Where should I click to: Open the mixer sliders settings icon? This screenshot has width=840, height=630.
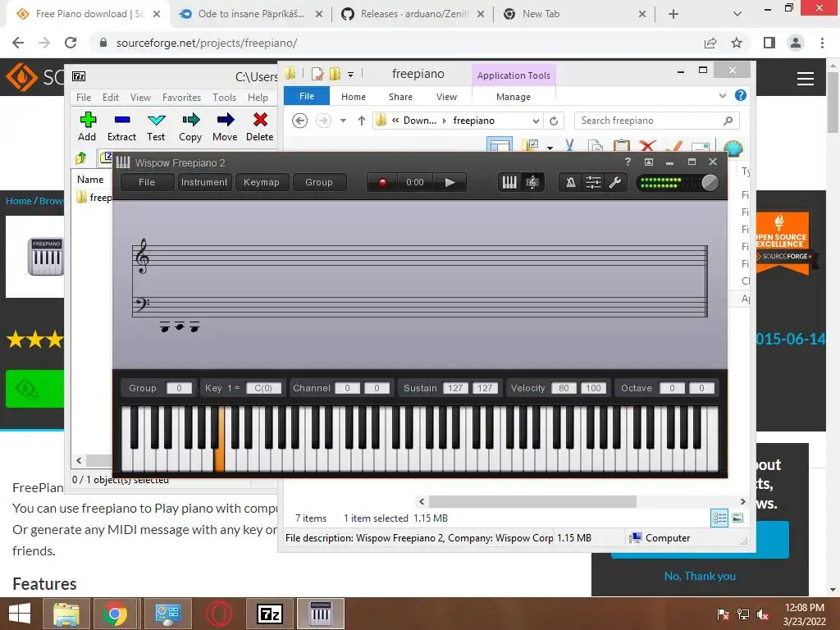tap(593, 182)
